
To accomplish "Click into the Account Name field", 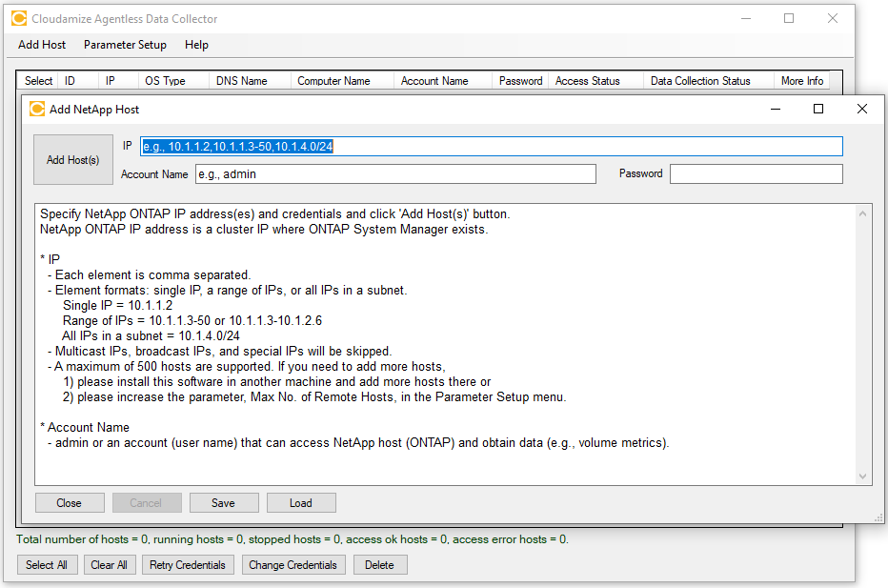I will click(395, 173).
